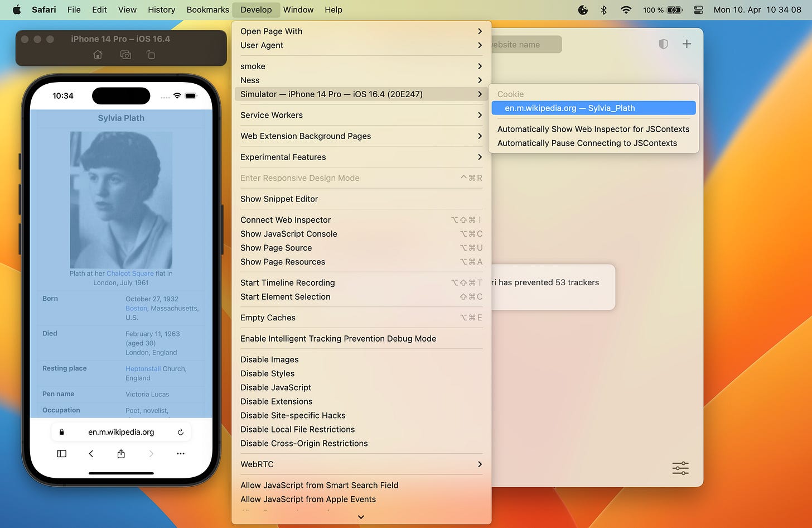Choose Start Timeline Recording
812x528 pixels.
(x=361, y=283)
